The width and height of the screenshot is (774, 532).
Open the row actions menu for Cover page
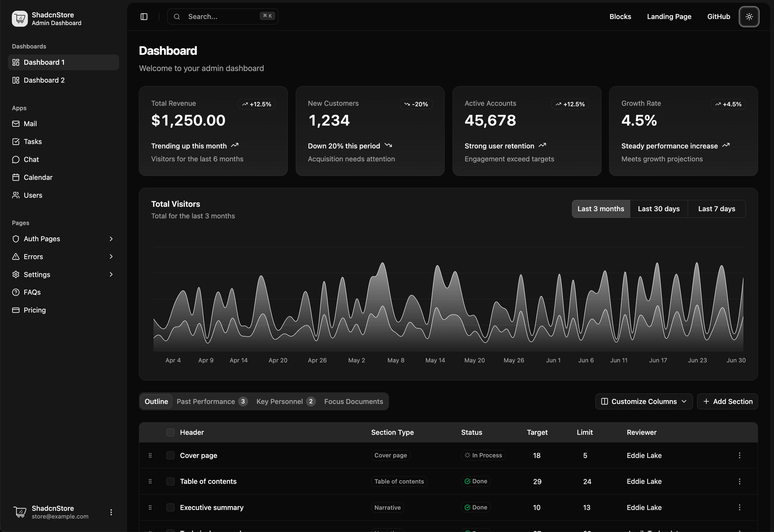[x=740, y=455]
